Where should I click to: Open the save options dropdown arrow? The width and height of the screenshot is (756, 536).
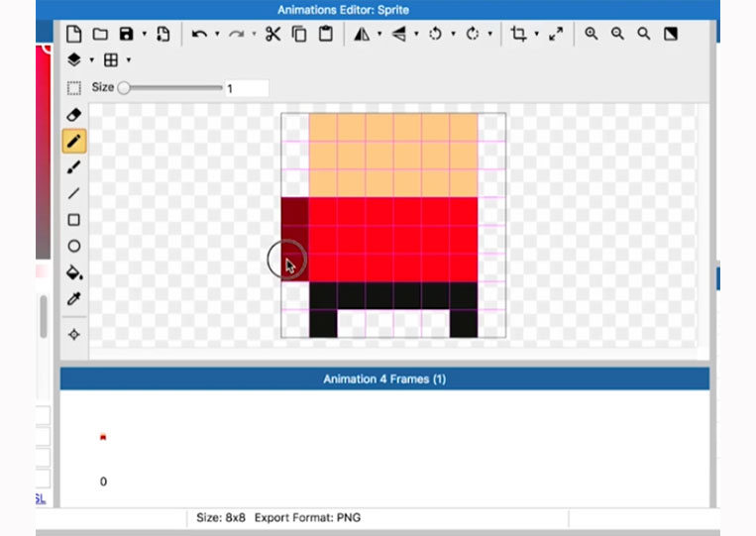144,34
